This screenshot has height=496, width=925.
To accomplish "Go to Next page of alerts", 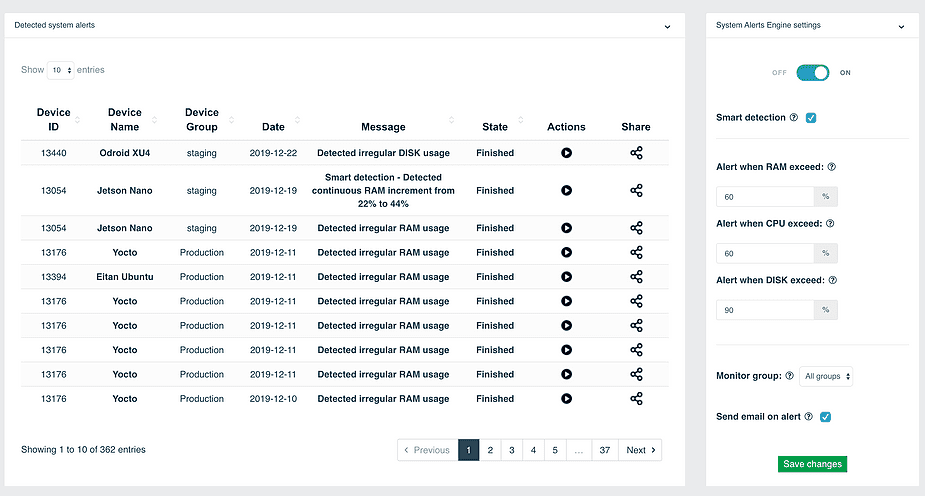I will pyautogui.click(x=640, y=450).
